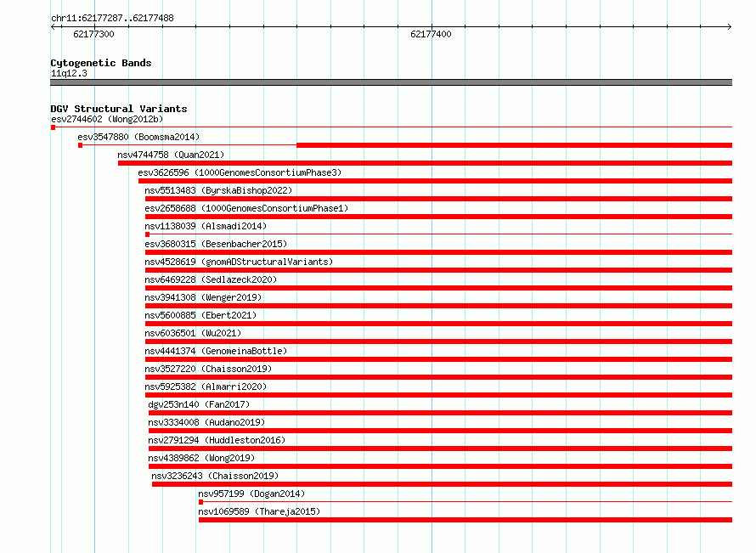Click ruler position 62177300
756x553 pixels.
[94, 34]
